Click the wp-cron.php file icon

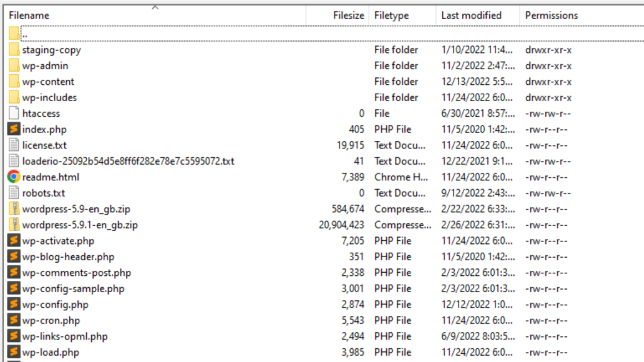14,320
